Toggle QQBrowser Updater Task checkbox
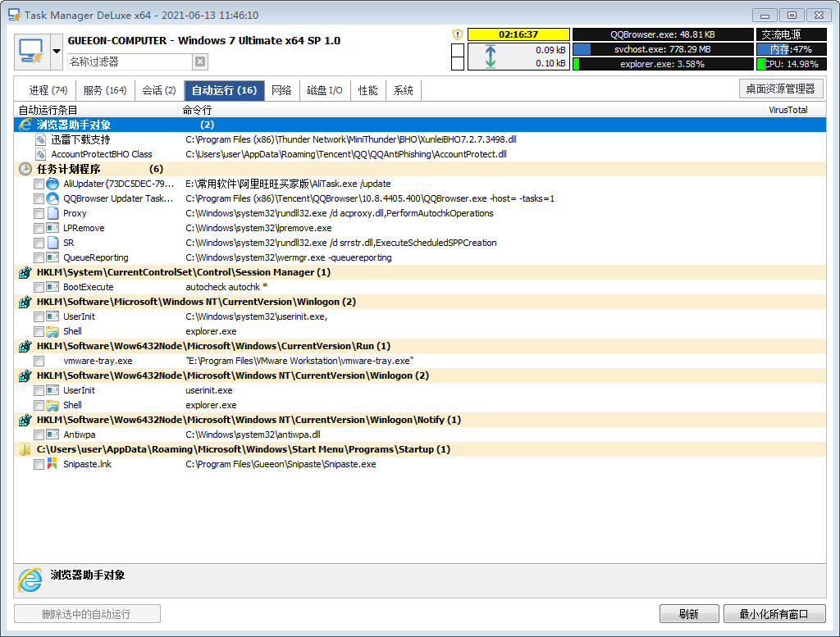The image size is (840, 637). (x=39, y=198)
